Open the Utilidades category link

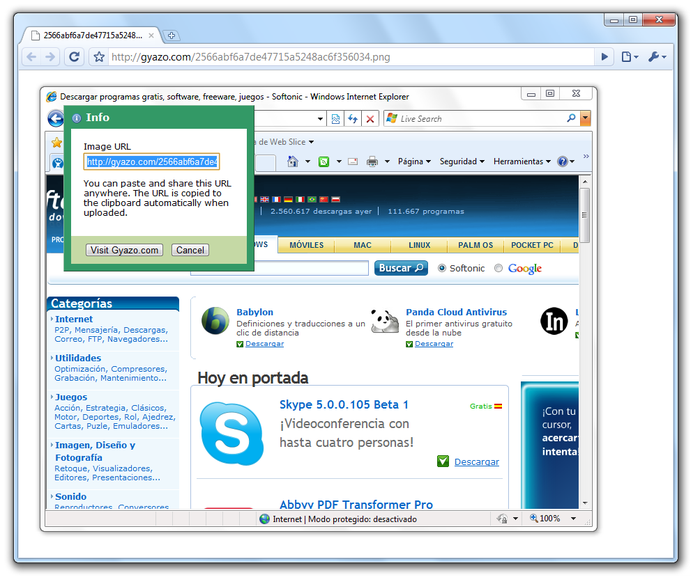click(78, 358)
